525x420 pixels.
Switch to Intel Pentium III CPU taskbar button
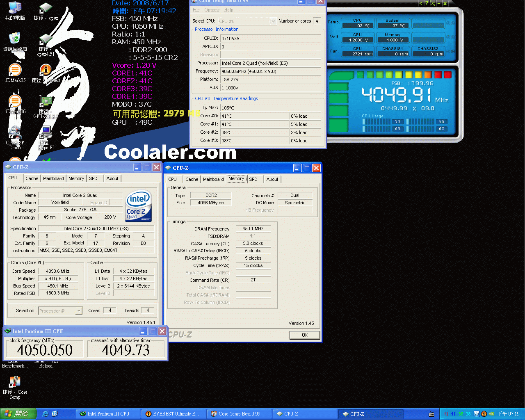tap(109, 414)
